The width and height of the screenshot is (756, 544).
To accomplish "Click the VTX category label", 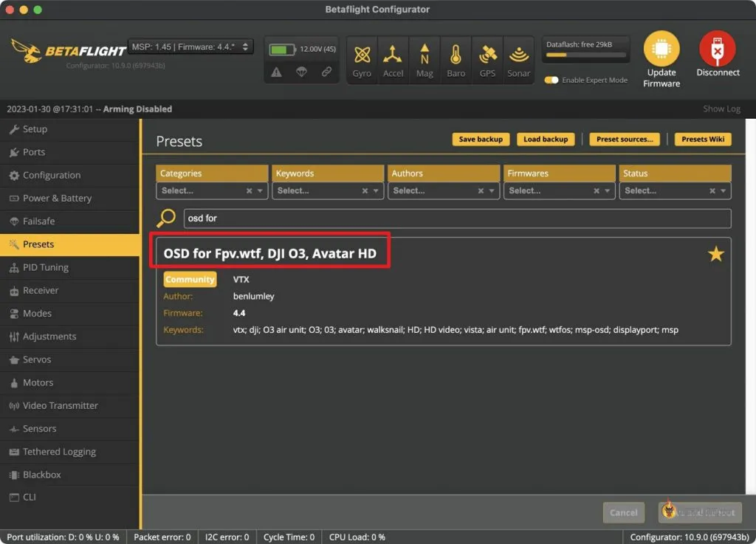I will click(241, 280).
